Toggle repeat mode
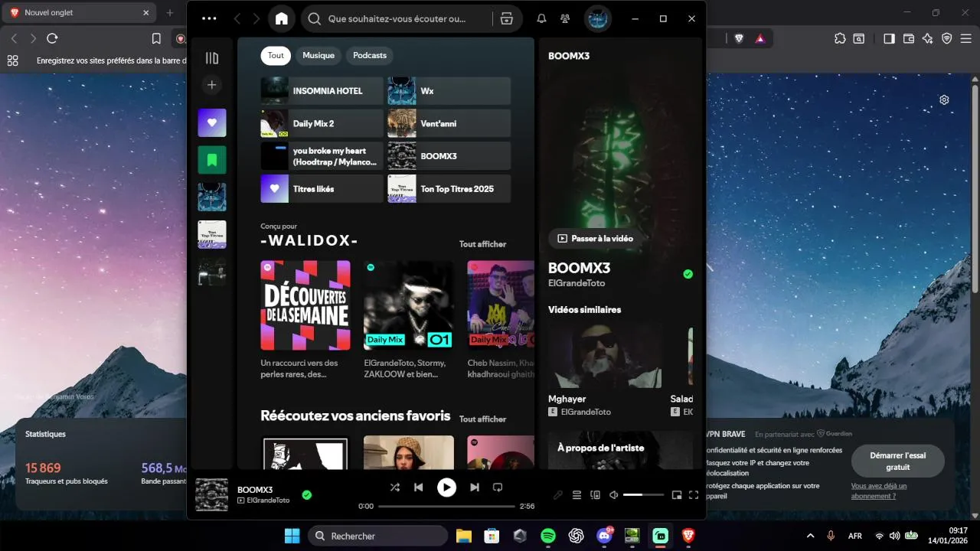 [498, 487]
